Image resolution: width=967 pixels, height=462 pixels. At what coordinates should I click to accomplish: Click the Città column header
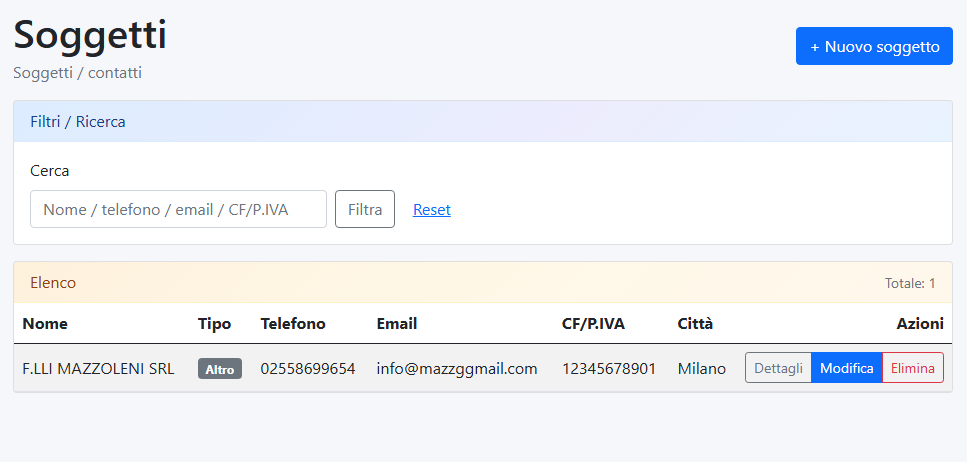[x=695, y=324]
